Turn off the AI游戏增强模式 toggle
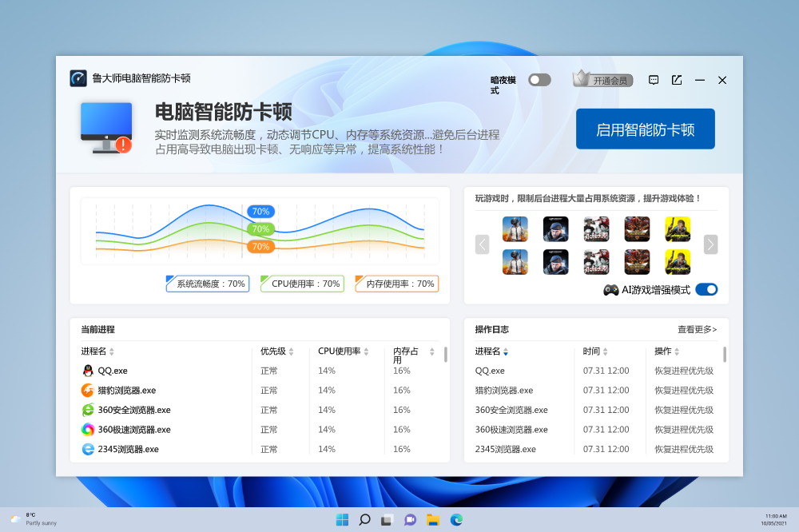 pyautogui.click(x=706, y=289)
